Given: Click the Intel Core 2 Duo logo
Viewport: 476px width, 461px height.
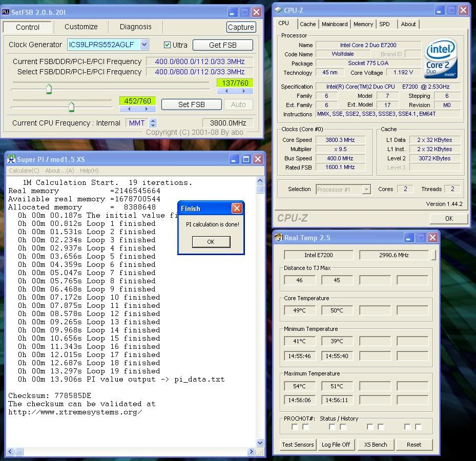Looking at the screenshot, I should click(x=441, y=58).
